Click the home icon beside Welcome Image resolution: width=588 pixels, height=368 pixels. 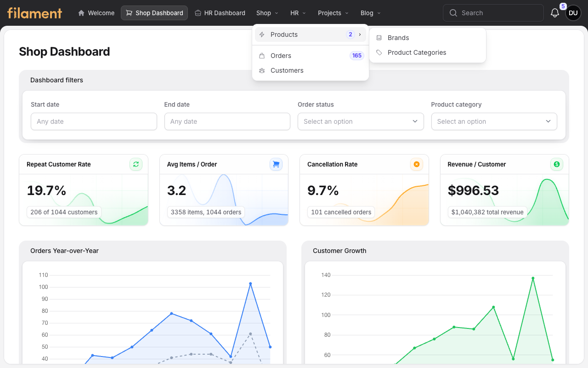coord(81,13)
